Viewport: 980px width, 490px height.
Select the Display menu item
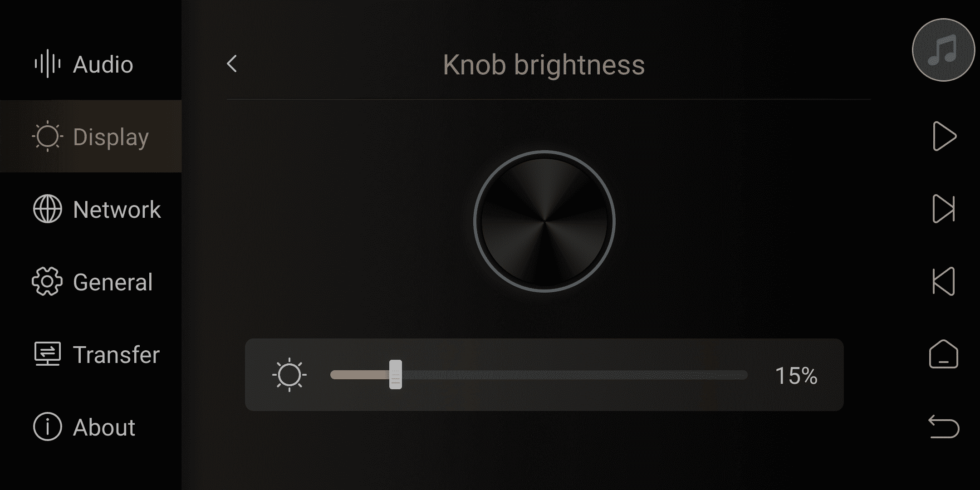click(91, 136)
